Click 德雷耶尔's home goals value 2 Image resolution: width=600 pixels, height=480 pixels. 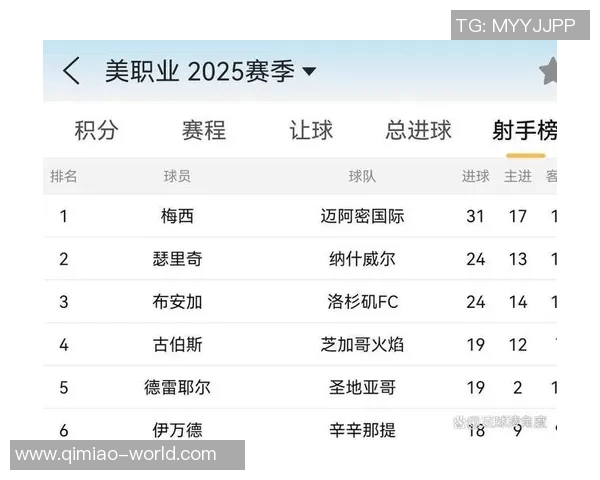(x=518, y=388)
